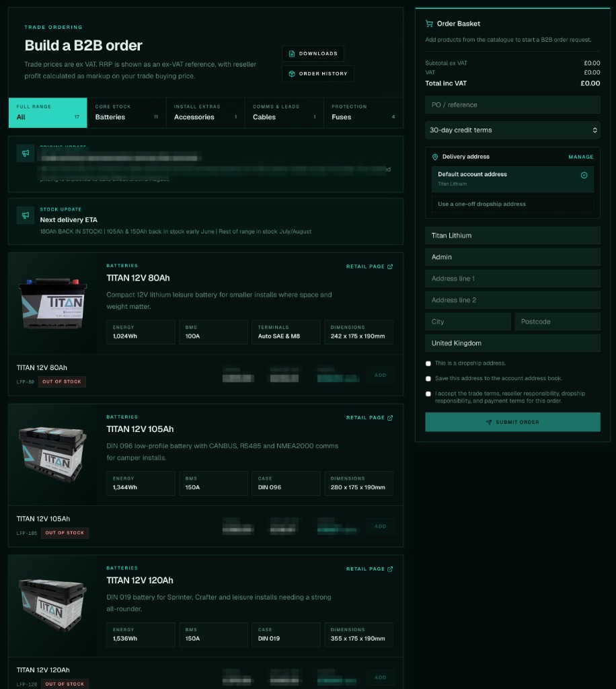Click the 'Build a B2B order' heading
Screen dimensions: 616x689
click(x=83, y=46)
